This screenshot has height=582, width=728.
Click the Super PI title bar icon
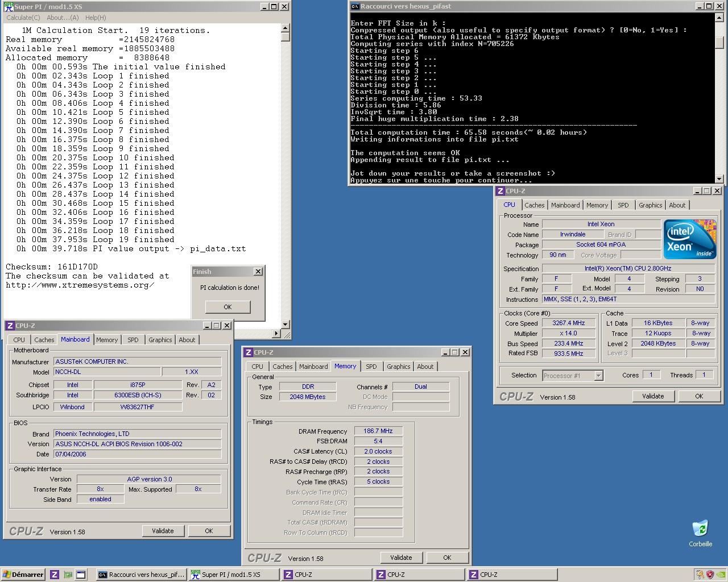tap(9, 7)
